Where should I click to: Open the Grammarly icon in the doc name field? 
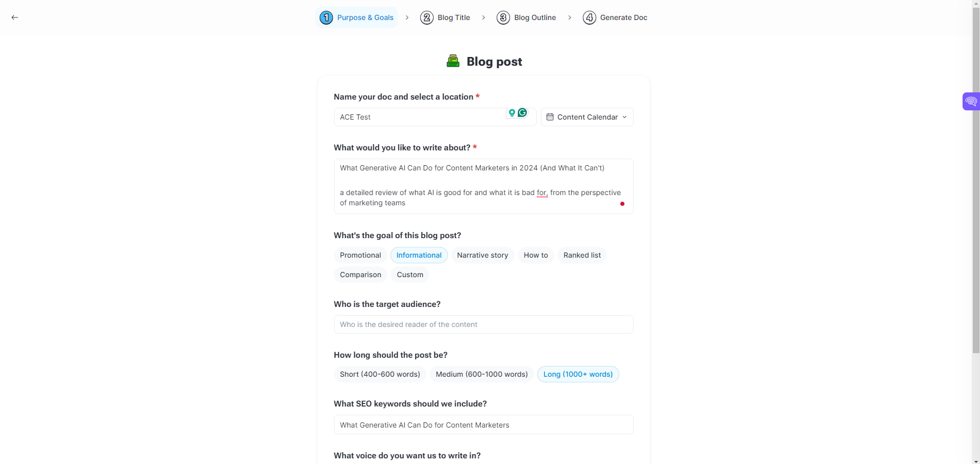pyautogui.click(x=522, y=112)
